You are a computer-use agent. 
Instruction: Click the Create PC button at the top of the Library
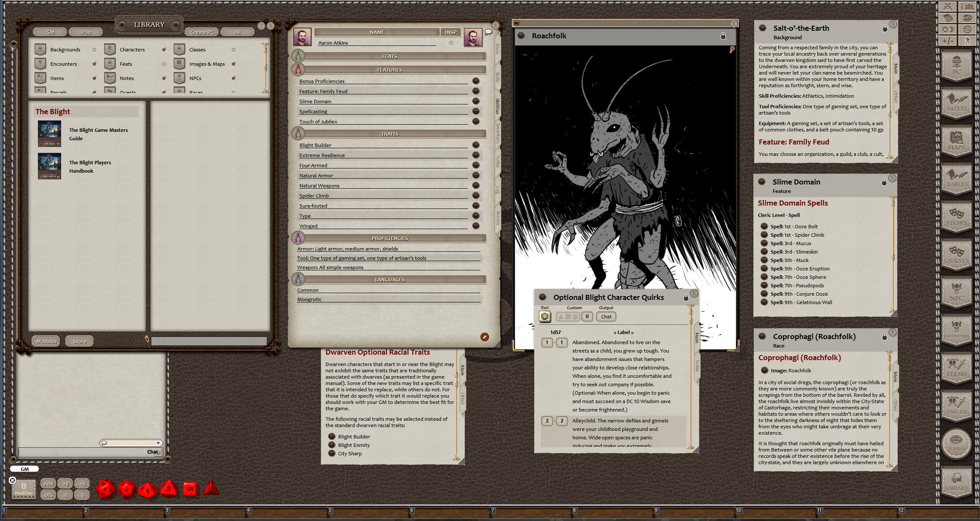click(201, 32)
